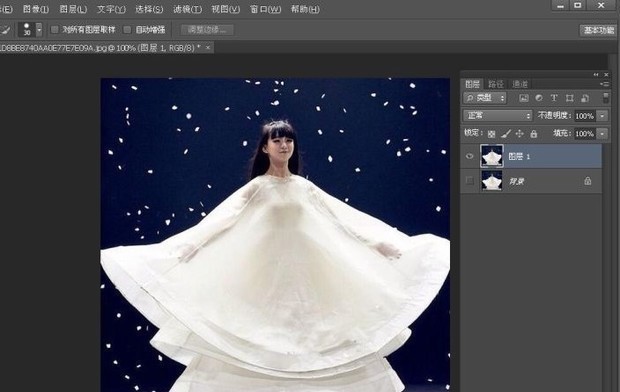Lock transparent pixels in layers panel

[x=491, y=134]
